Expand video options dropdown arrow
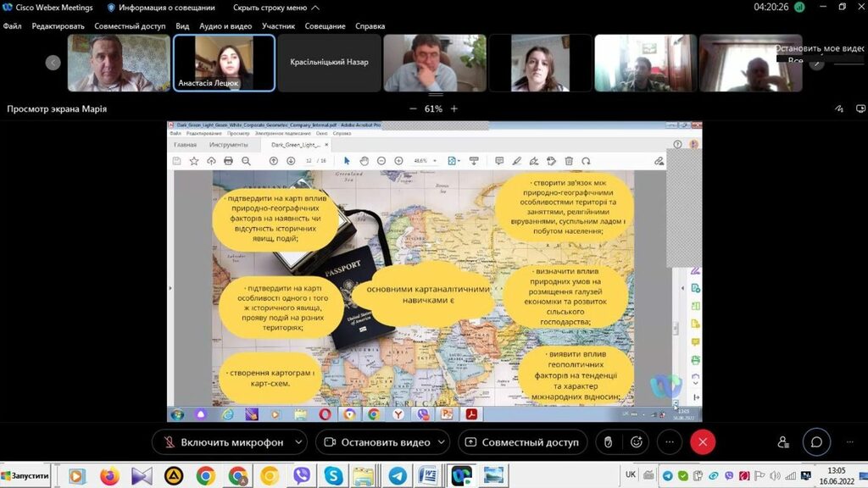 (x=442, y=442)
